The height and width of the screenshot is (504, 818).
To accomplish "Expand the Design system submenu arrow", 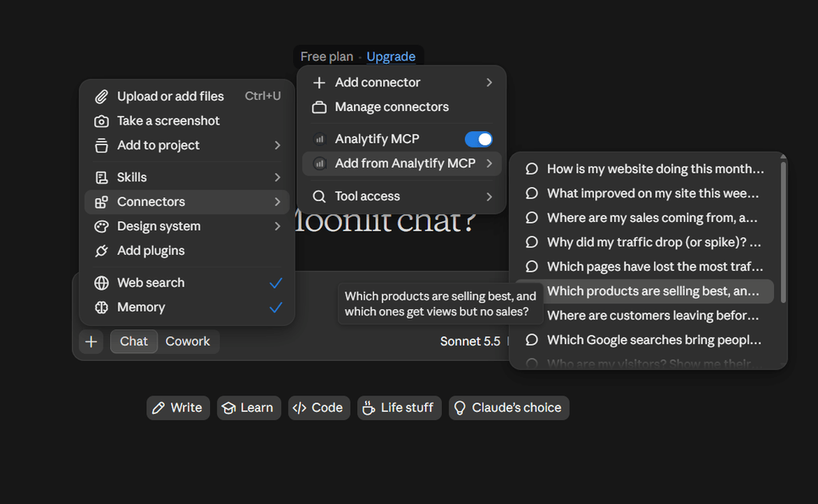I will point(277,226).
